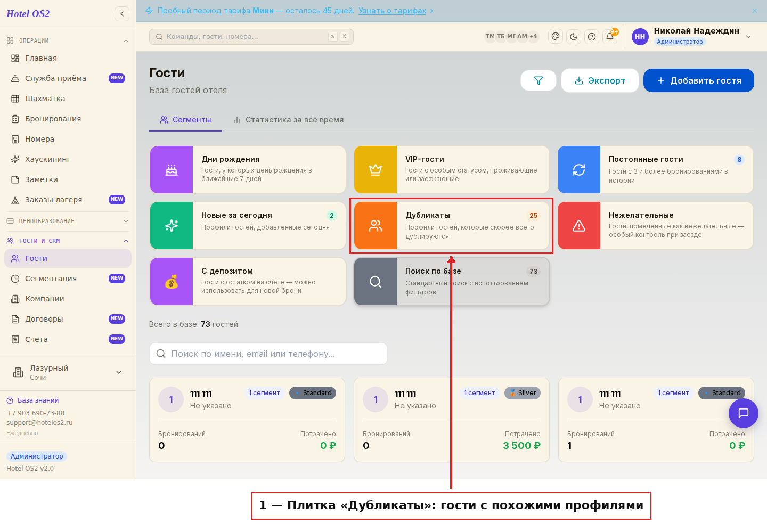The width and height of the screenshot is (767, 532).
Task: Open Компании in sidebar
Action: [x=68, y=299]
